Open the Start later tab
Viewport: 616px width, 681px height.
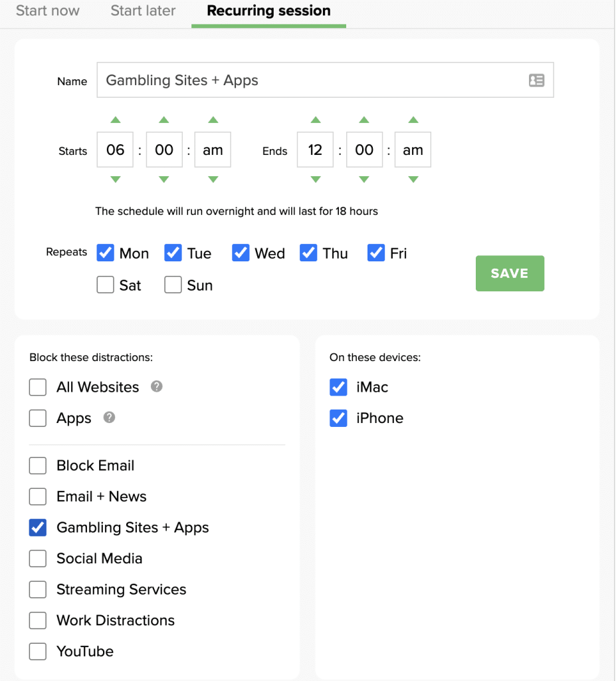[143, 11]
